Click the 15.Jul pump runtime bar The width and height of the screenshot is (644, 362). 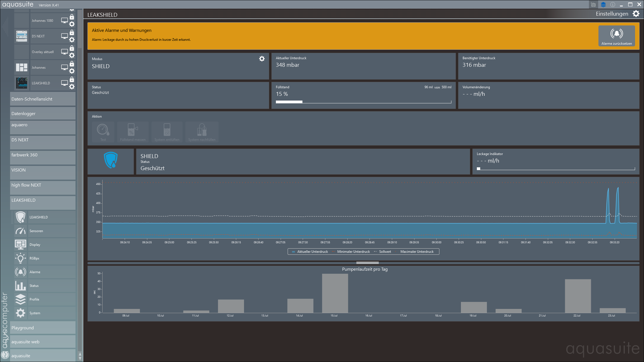click(x=335, y=293)
